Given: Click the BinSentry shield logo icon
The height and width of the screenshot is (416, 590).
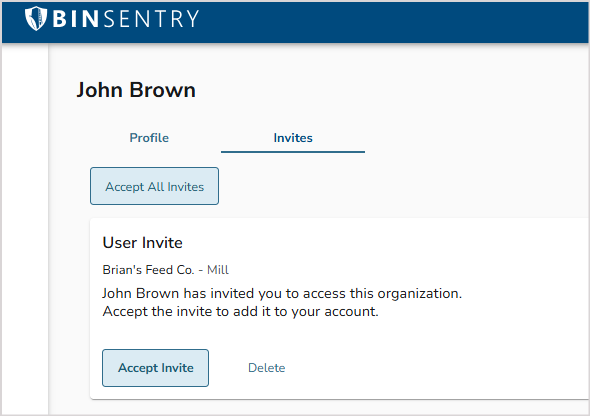Looking at the screenshot, I should [x=36, y=18].
